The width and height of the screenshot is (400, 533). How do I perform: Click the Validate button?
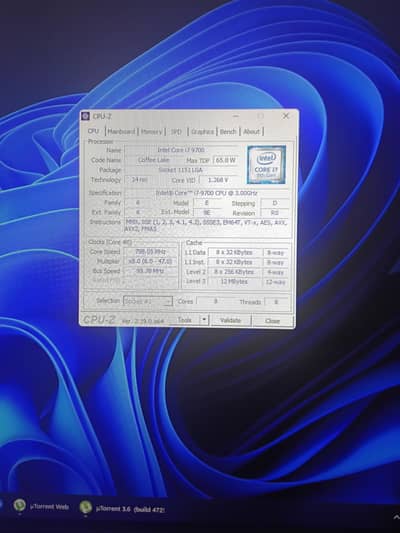(x=230, y=320)
